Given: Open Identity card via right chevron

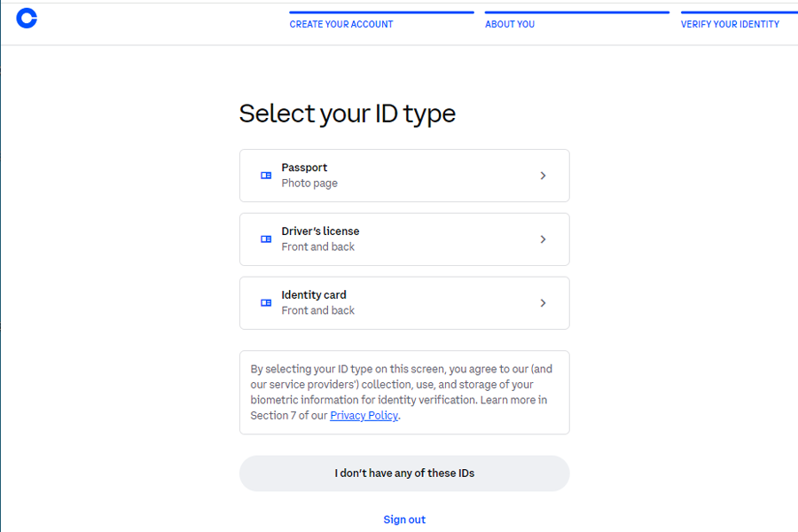Looking at the screenshot, I should click(543, 303).
